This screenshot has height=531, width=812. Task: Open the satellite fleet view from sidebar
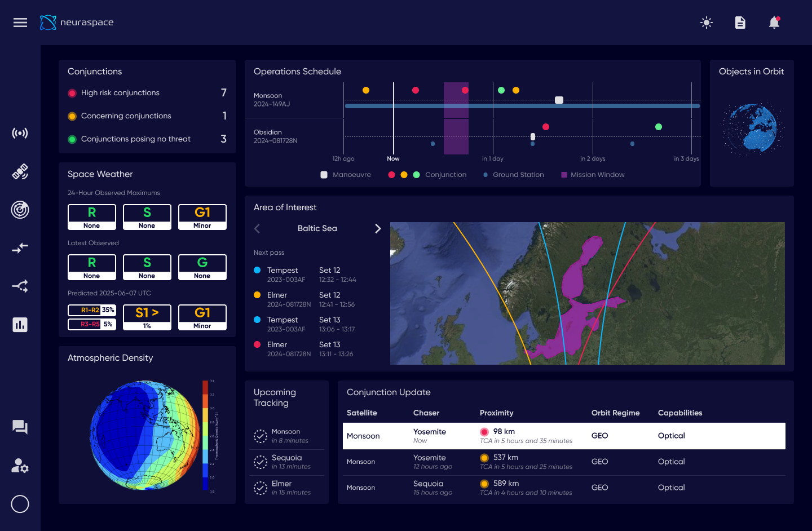(x=20, y=172)
